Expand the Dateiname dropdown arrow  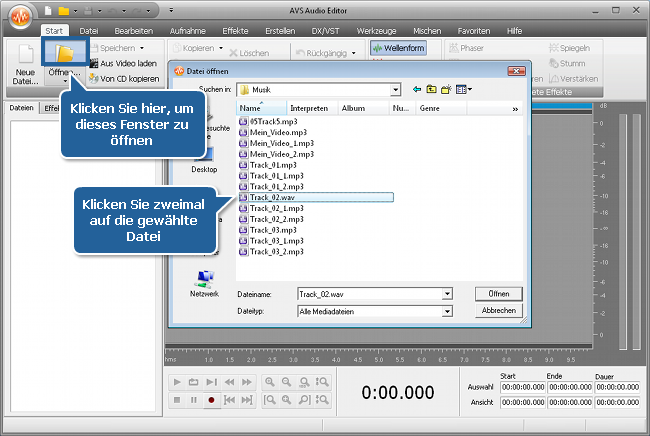pos(447,294)
